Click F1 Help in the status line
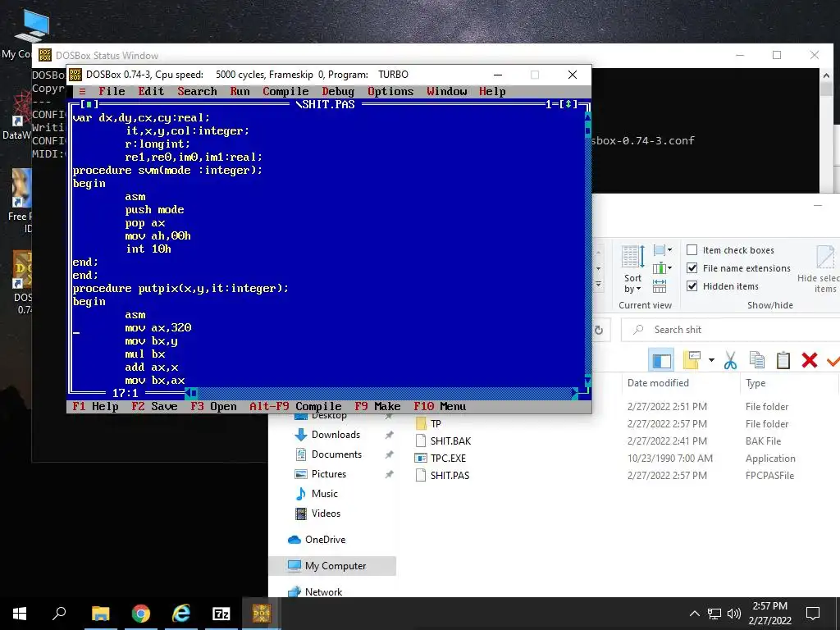This screenshot has height=630, width=840. [x=95, y=407]
